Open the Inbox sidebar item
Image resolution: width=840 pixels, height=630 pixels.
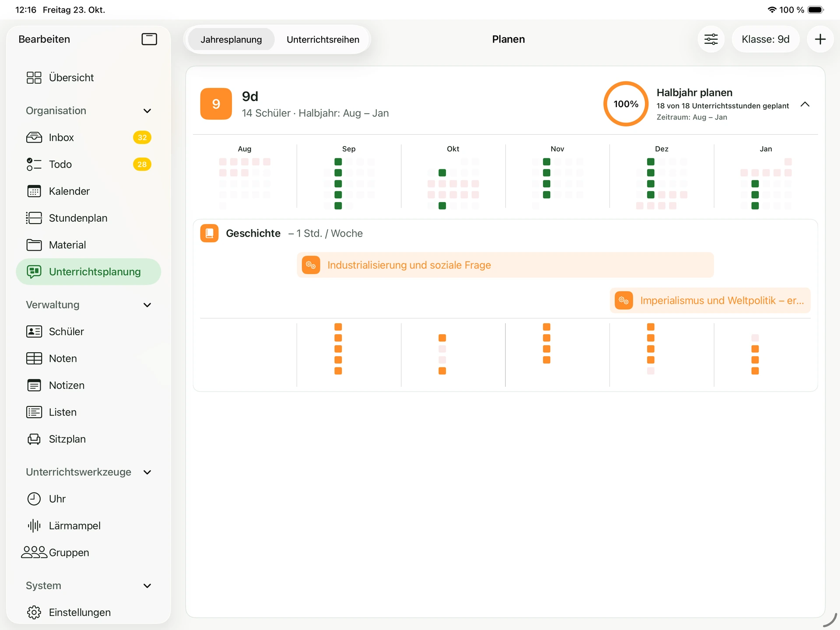click(x=88, y=137)
